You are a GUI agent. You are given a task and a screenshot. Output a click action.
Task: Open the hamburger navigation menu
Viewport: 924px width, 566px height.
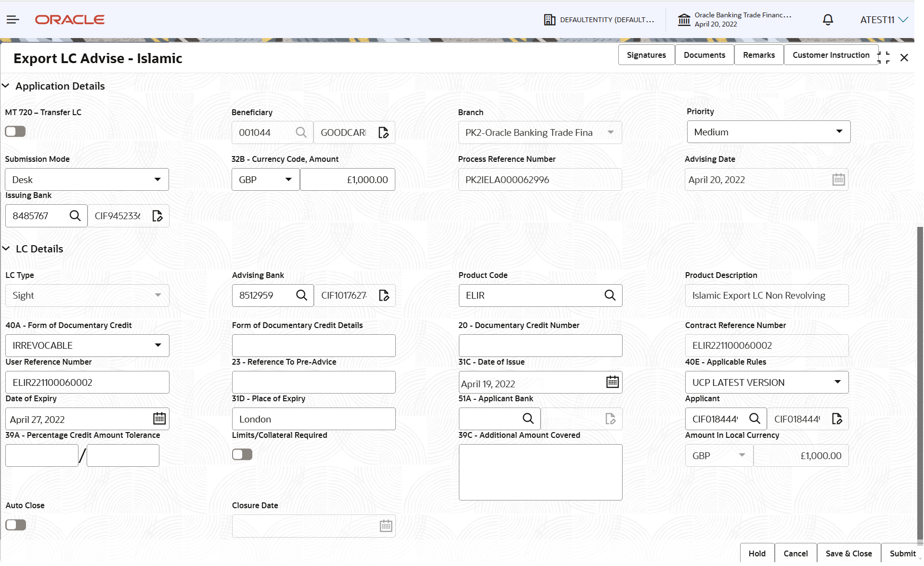click(x=13, y=20)
